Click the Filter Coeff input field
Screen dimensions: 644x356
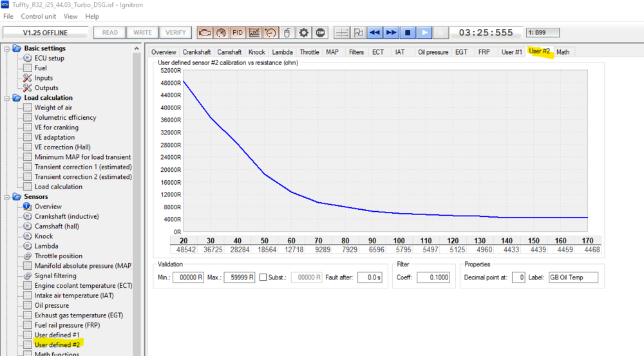click(x=433, y=277)
